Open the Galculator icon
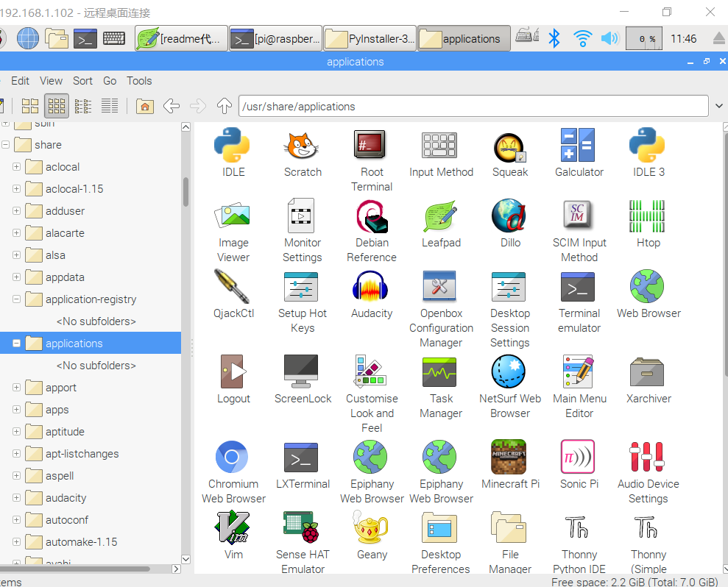 pos(578,145)
